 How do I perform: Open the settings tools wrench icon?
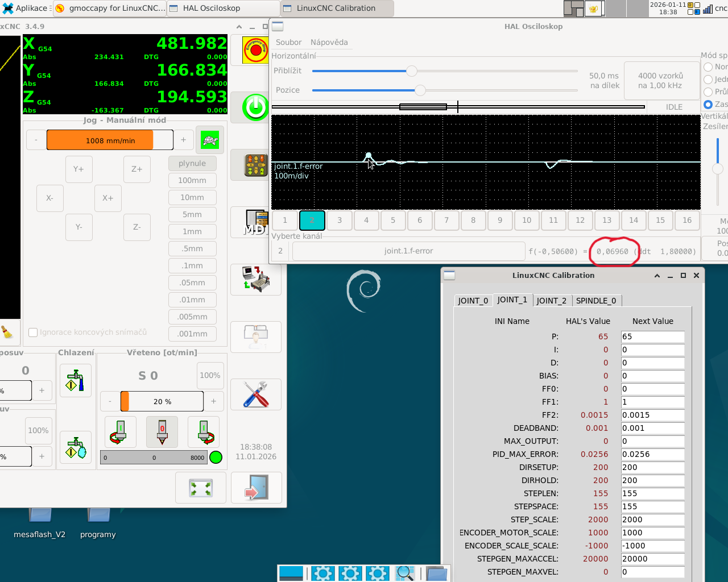point(256,394)
